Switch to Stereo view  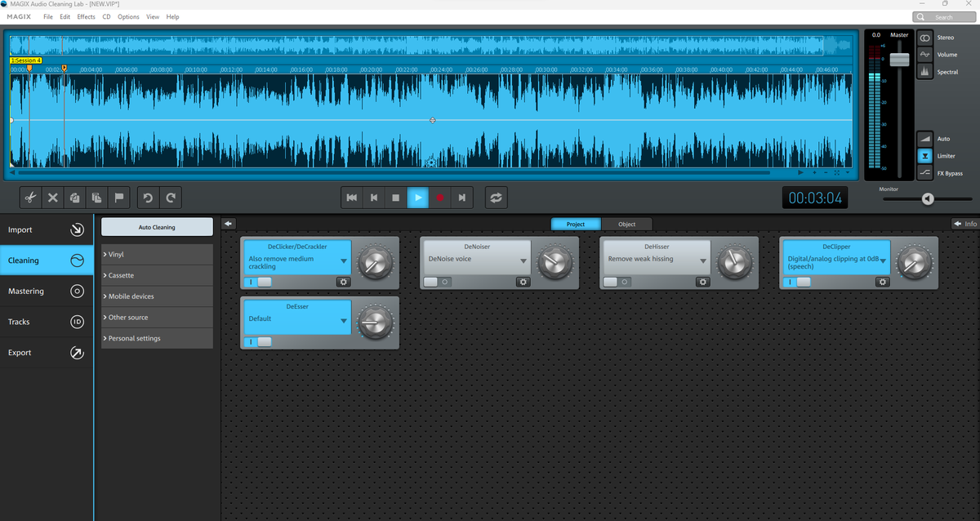(x=925, y=38)
